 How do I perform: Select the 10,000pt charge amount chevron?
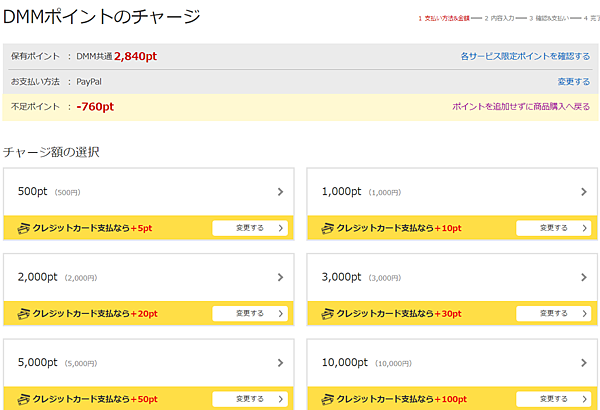point(584,363)
